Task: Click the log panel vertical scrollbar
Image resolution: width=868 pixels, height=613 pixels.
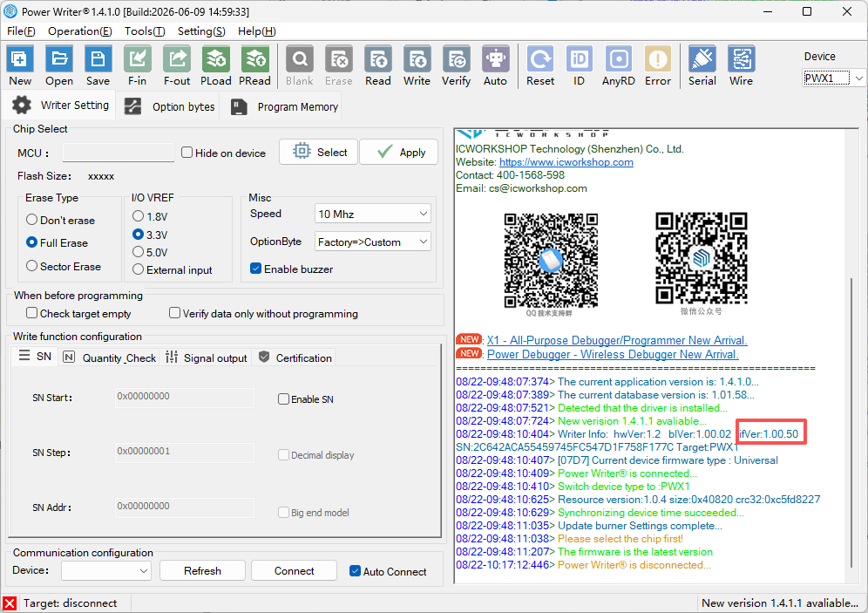Action: (x=851, y=422)
